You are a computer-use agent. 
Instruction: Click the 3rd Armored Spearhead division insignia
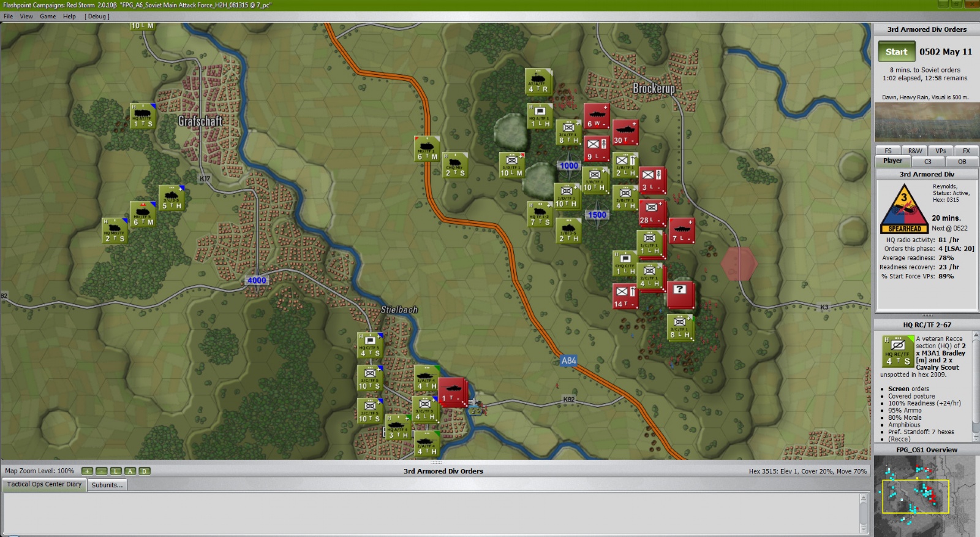click(903, 209)
